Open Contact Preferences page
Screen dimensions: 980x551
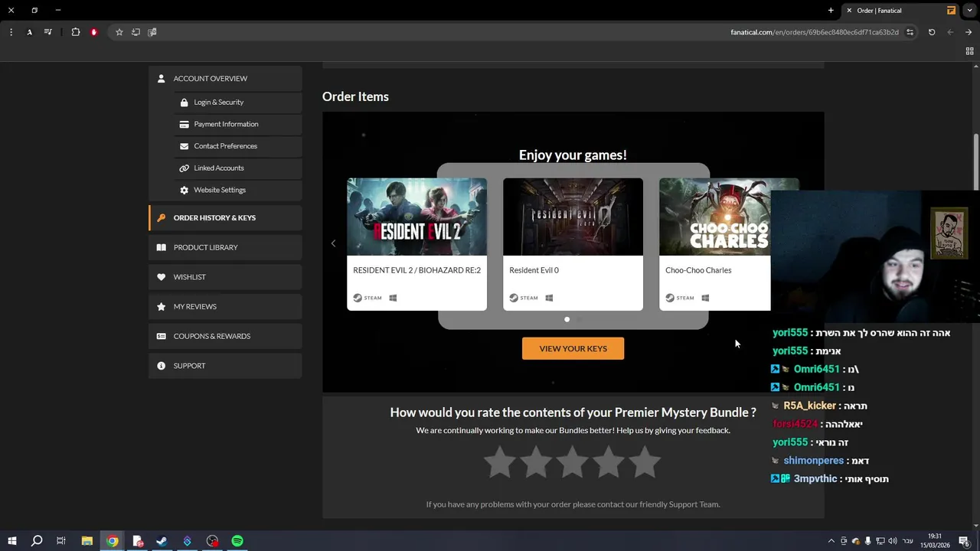click(x=237, y=146)
